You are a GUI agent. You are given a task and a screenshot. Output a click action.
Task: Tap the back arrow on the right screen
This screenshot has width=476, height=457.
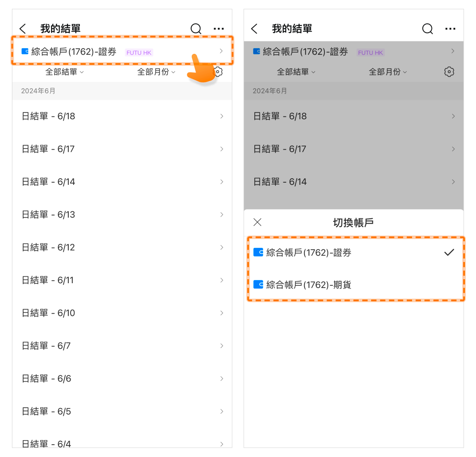pos(254,29)
